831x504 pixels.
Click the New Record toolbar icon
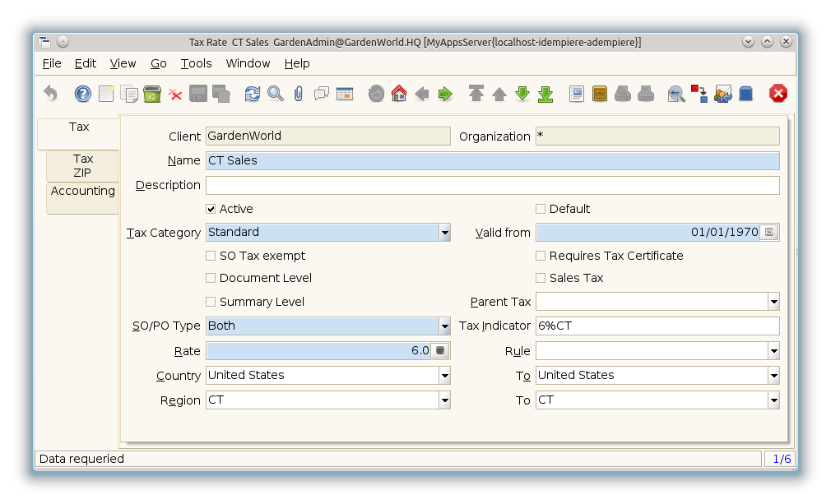[106, 94]
